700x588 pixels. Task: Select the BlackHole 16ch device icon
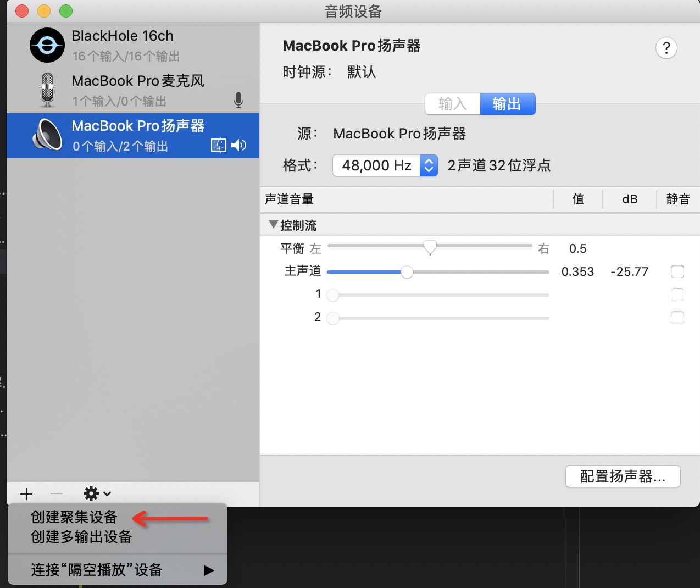coord(47,45)
